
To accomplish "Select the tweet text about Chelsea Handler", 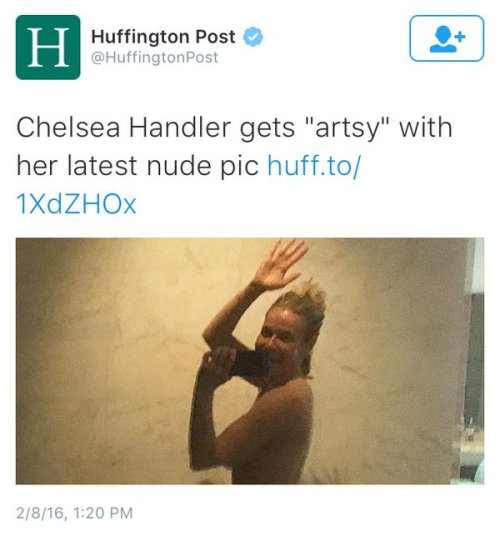I will (x=234, y=166).
